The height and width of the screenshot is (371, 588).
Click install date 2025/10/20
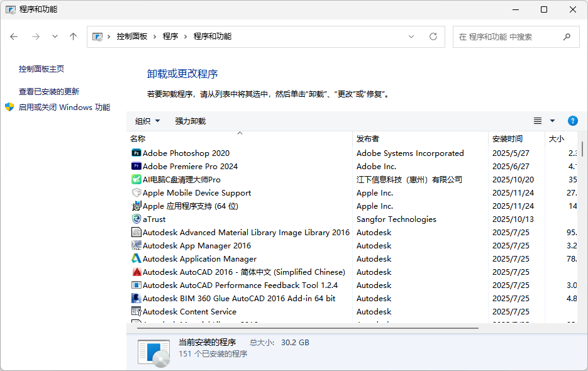513,179
